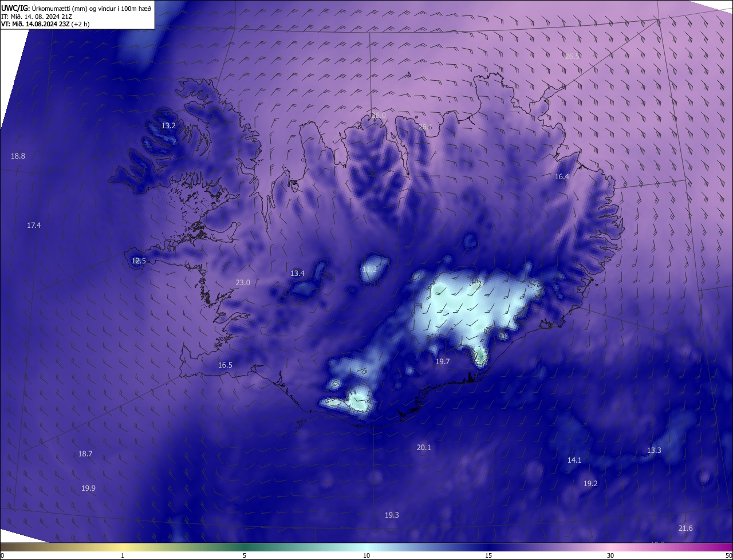This screenshot has width=733, height=560.
Task: Click the 13.2 value over the Westfjords
Action: pos(168,125)
